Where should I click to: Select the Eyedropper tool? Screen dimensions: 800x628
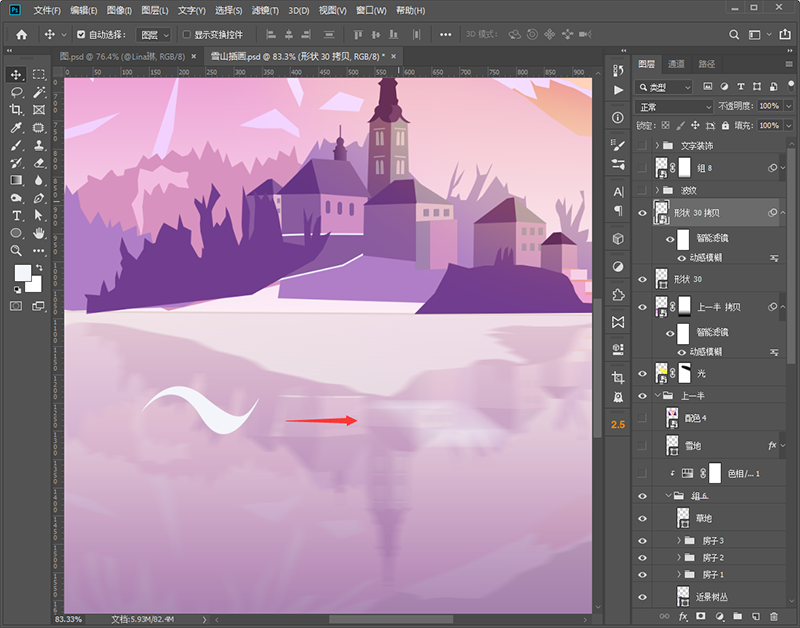[x=17, y=128]
